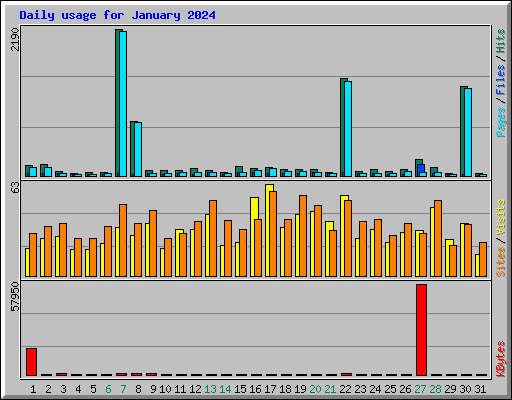Click the orange sites bar for day 28
Screen dimensions: 512x400
[438, 238]
